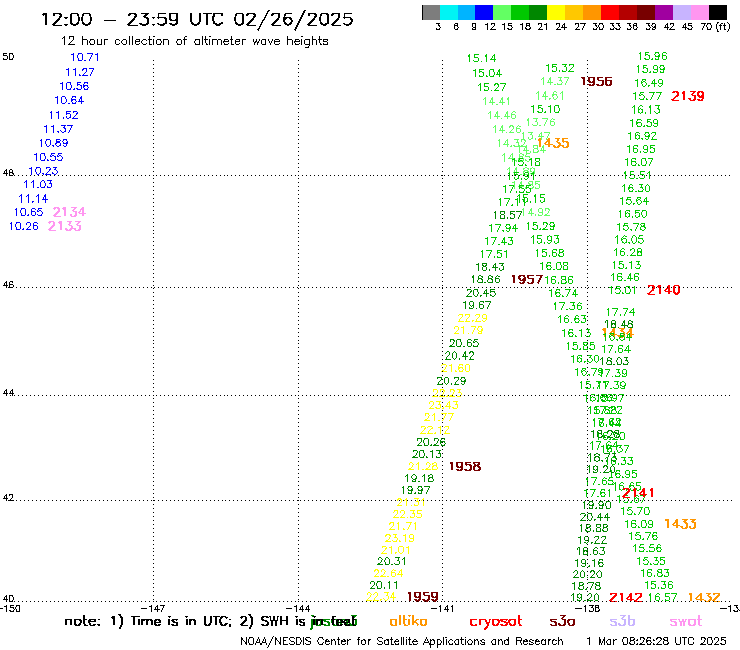
Task: Select the altika time label 1433
Action: (680, 524)
